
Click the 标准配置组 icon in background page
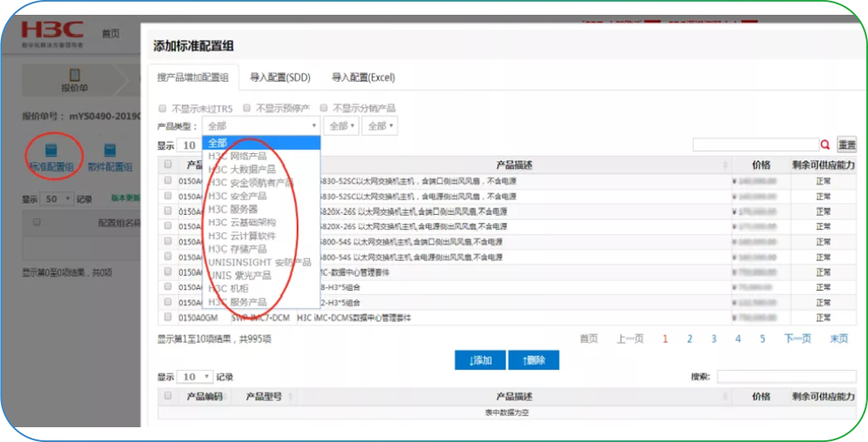tap(51, 151)
